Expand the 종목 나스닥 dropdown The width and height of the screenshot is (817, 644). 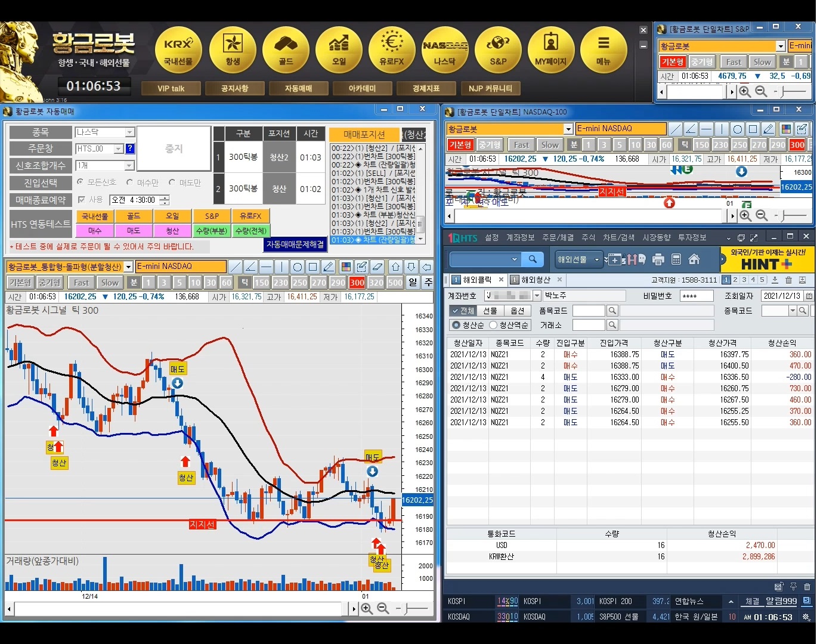[129, 132]
